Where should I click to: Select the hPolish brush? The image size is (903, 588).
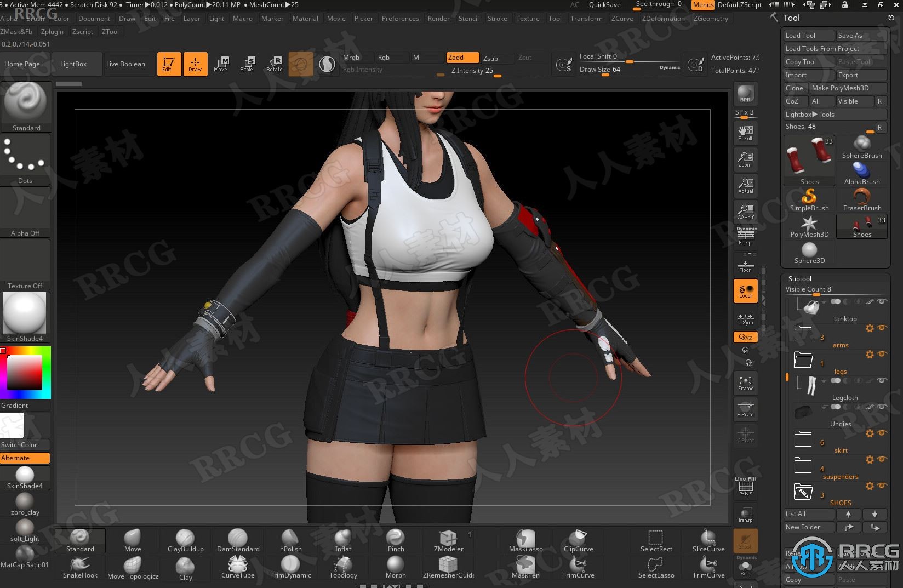click(290, 540)
